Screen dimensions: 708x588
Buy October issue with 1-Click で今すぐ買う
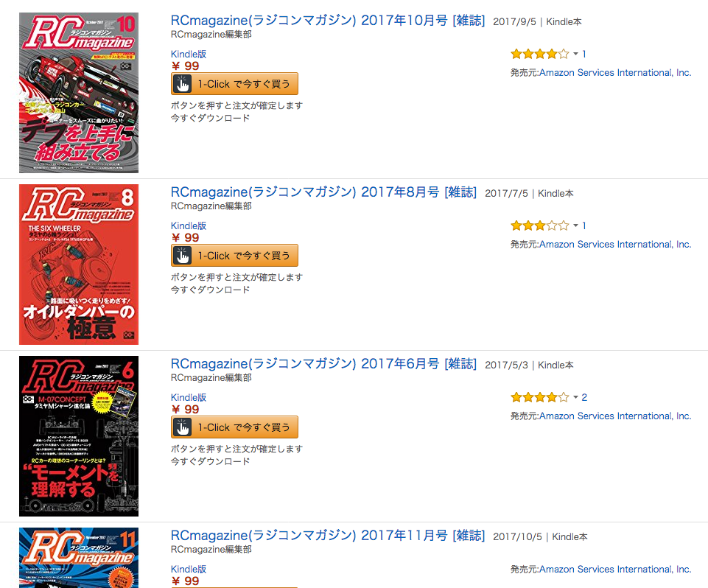[234, 84]
